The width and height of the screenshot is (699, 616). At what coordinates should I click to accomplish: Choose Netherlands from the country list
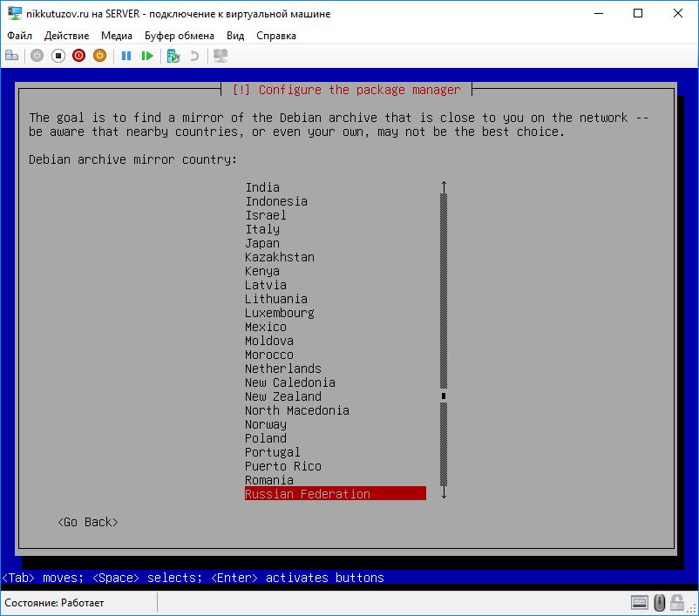(x=283, y=369)
